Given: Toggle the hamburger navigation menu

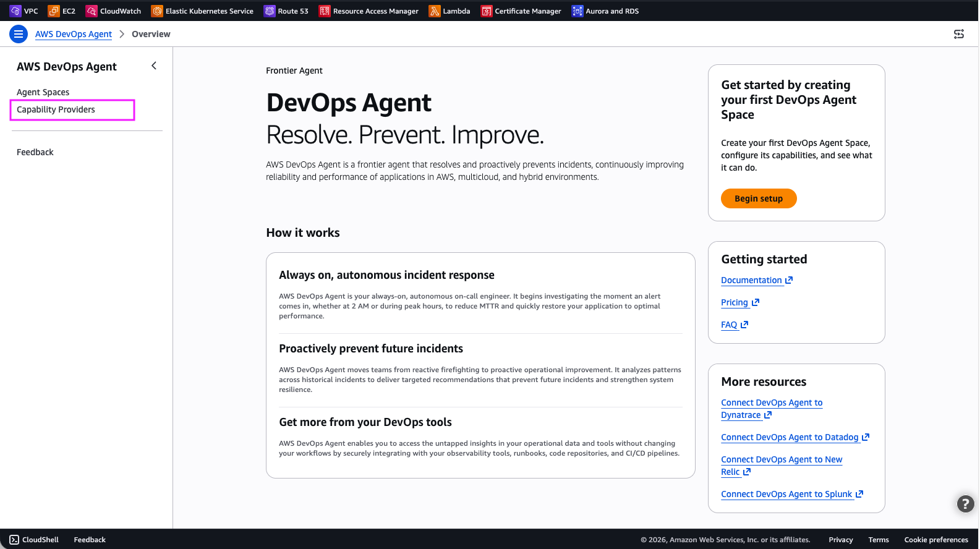Looking at the screenshot, I should tap(19, 34).
